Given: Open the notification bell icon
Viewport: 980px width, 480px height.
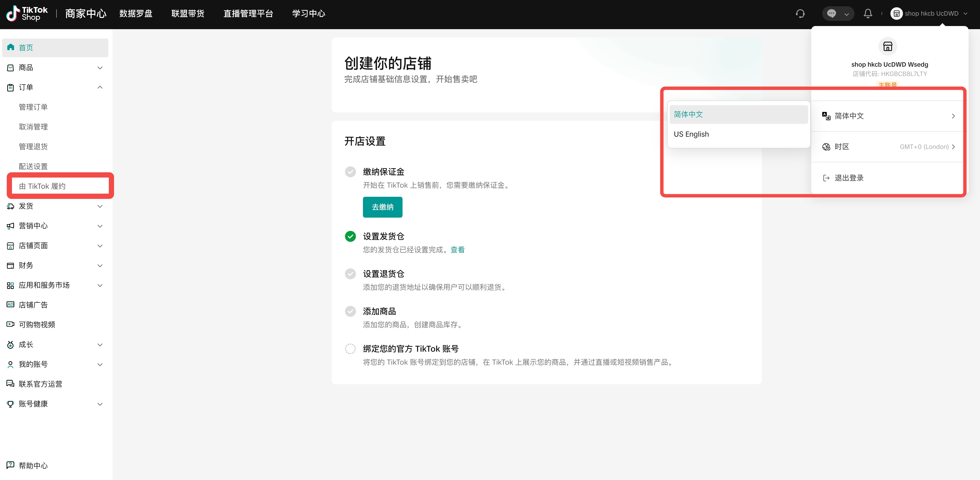Looking at the screenshot, I should (868, 14).
